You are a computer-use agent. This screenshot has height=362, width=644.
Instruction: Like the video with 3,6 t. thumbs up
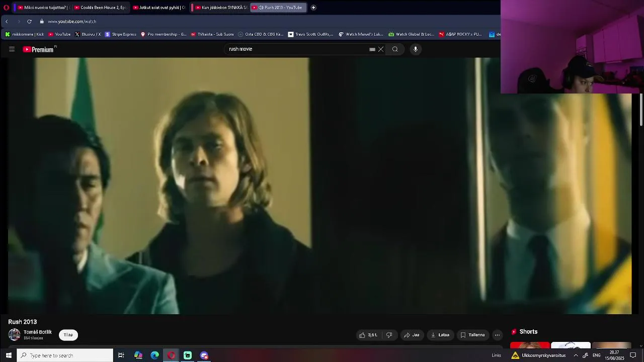(368, 335)
